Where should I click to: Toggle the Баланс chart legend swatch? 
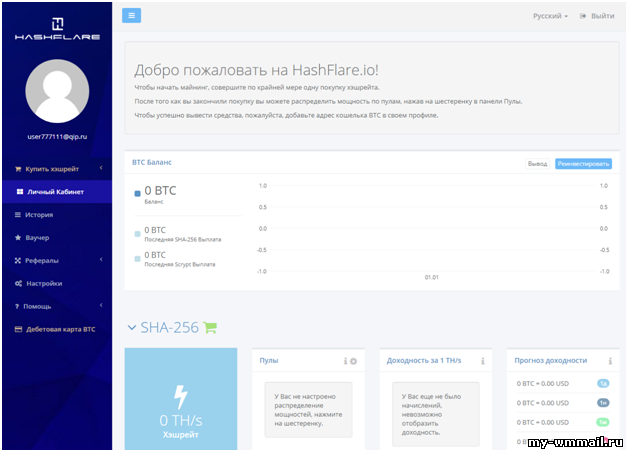pyautogui.click(x=137, y=193)
